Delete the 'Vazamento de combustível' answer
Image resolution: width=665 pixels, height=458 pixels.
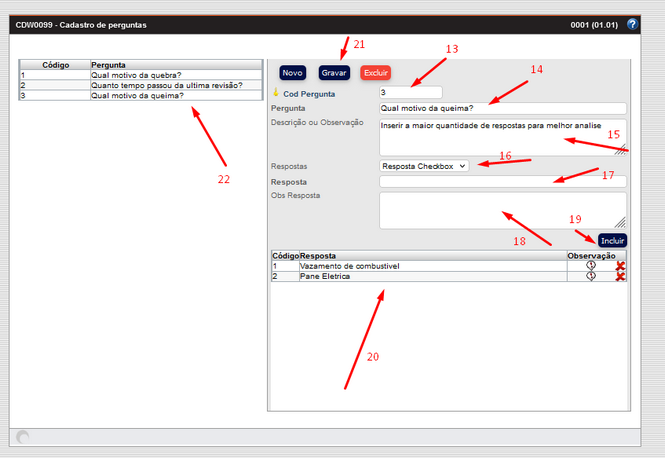[620, 266]
